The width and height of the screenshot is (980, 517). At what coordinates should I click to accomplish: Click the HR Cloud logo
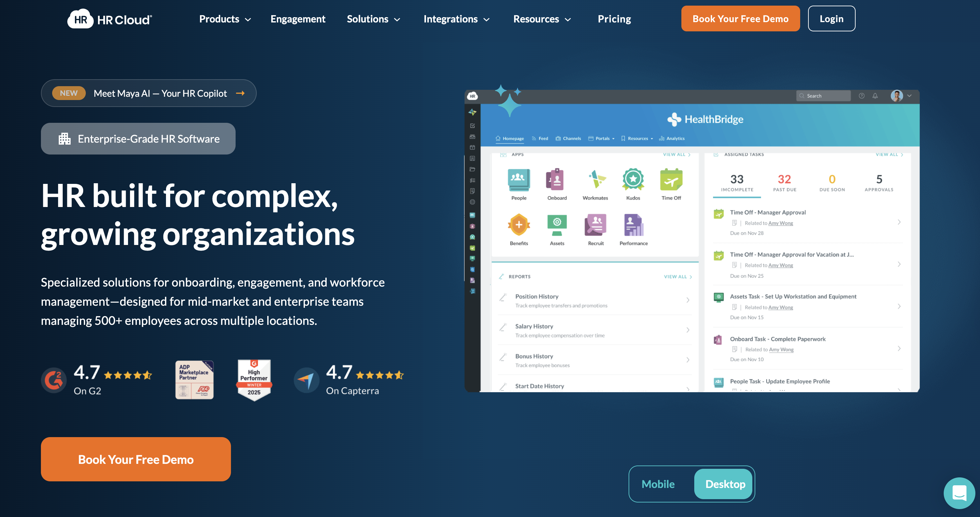click(110, 19)
